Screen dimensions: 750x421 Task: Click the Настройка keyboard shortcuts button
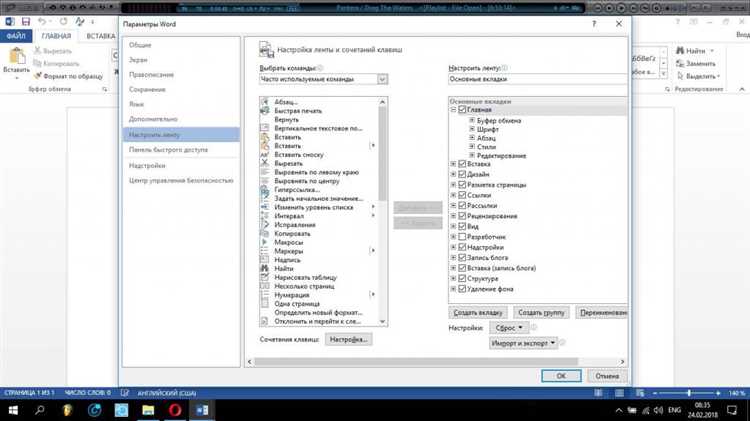coord(348,339)
